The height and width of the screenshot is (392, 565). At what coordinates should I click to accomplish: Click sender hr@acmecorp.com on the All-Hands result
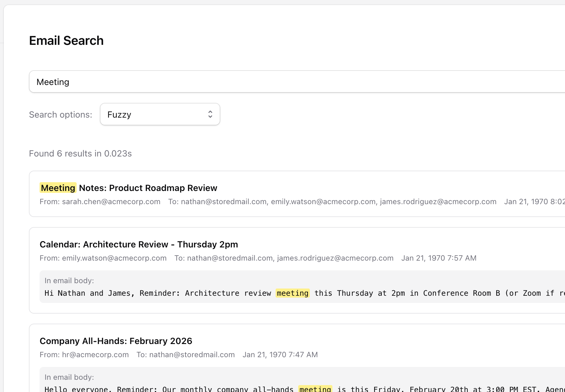click(x=95, y=355)
